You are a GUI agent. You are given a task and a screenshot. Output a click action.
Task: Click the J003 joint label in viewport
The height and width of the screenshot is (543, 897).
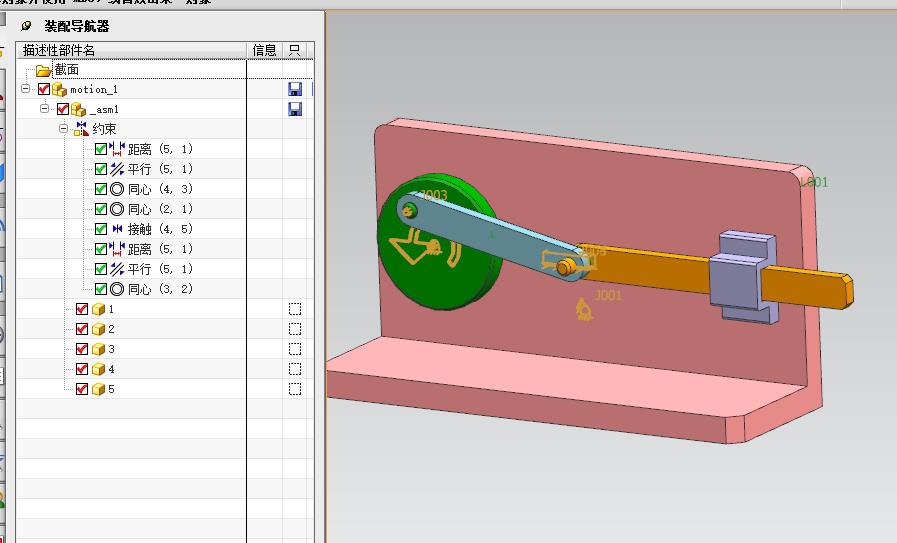[434, 195]
